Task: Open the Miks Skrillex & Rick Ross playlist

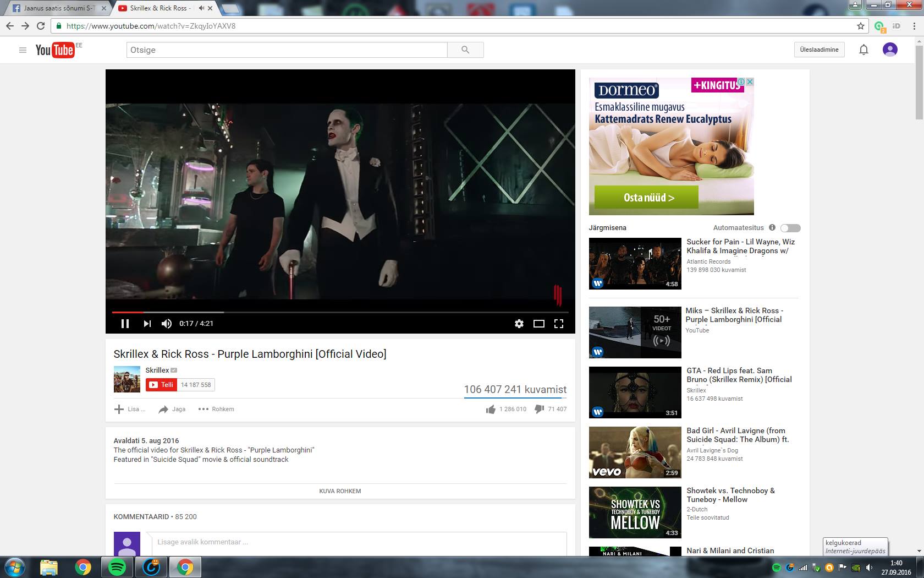Action: point(734,315)
